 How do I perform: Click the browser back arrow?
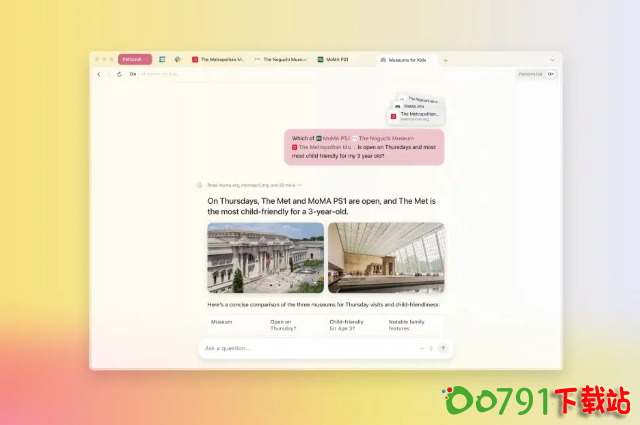99,74
